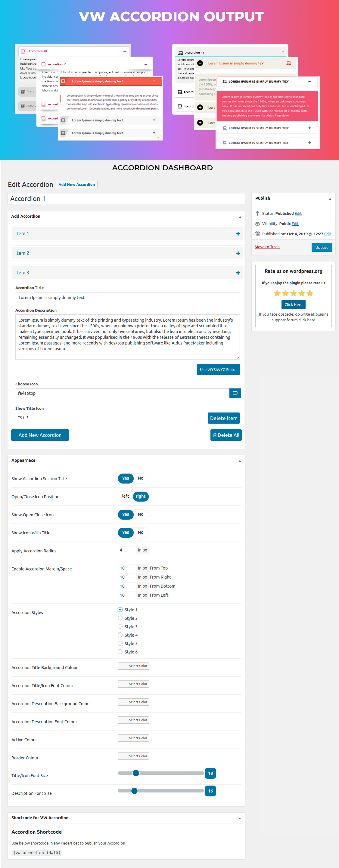Image resolution: width=339 pixels, height=868 pixels.
Task: Collapse the Publish panel
Action: (330, 199)
